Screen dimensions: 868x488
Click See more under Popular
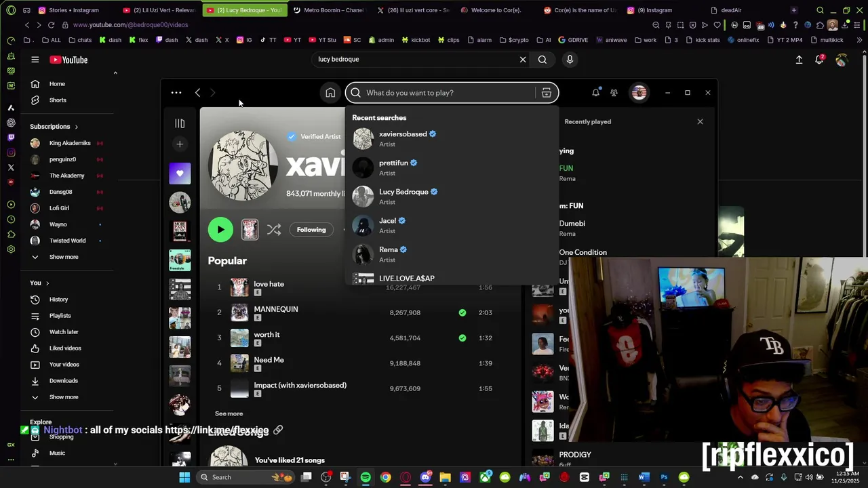pos(229,413)
